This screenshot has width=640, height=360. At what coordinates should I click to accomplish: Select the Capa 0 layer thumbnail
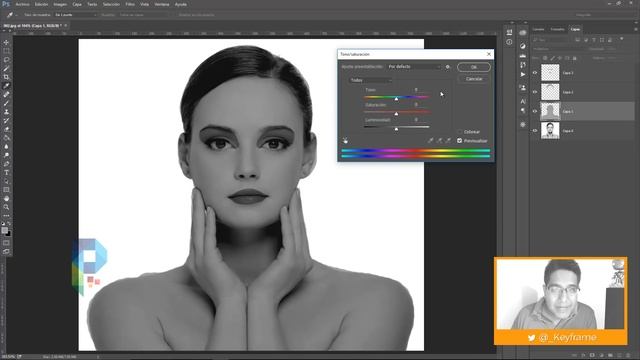click(x=550, y=131)
